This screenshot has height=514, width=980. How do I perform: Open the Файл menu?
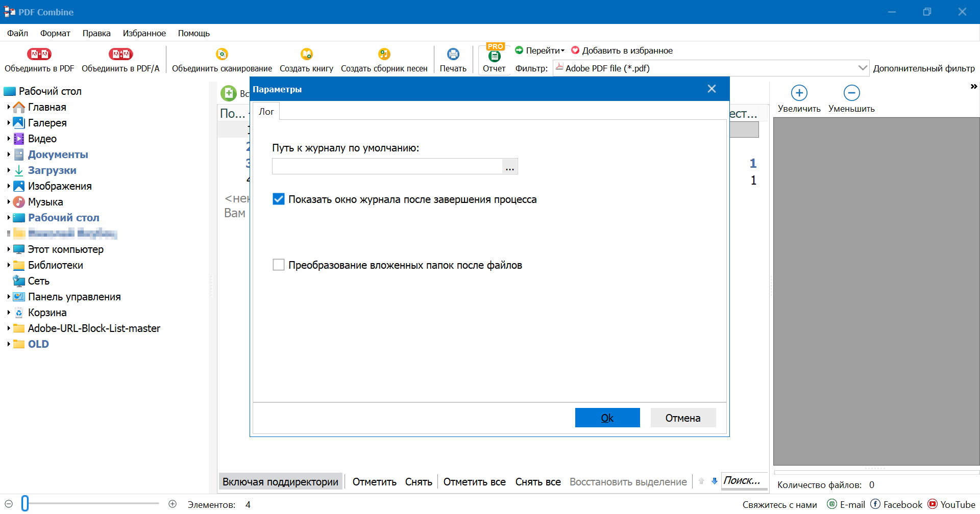click(17, 33)
